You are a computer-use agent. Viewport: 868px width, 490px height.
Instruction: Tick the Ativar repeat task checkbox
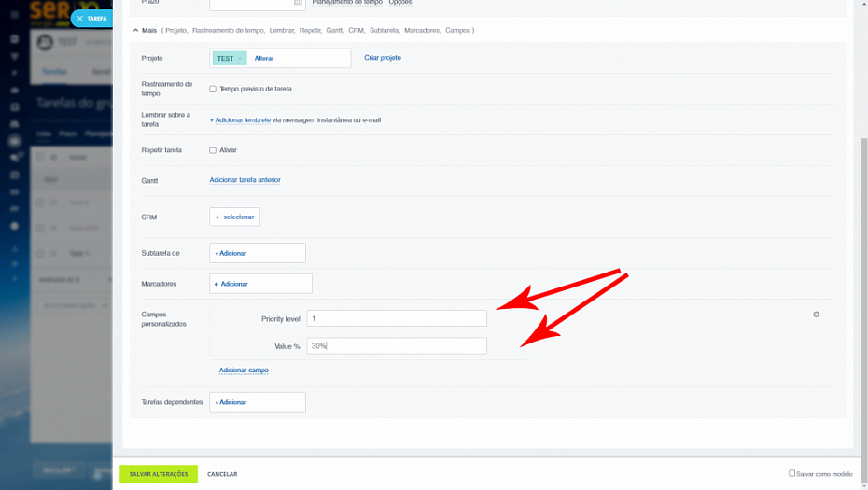(213, 150)
